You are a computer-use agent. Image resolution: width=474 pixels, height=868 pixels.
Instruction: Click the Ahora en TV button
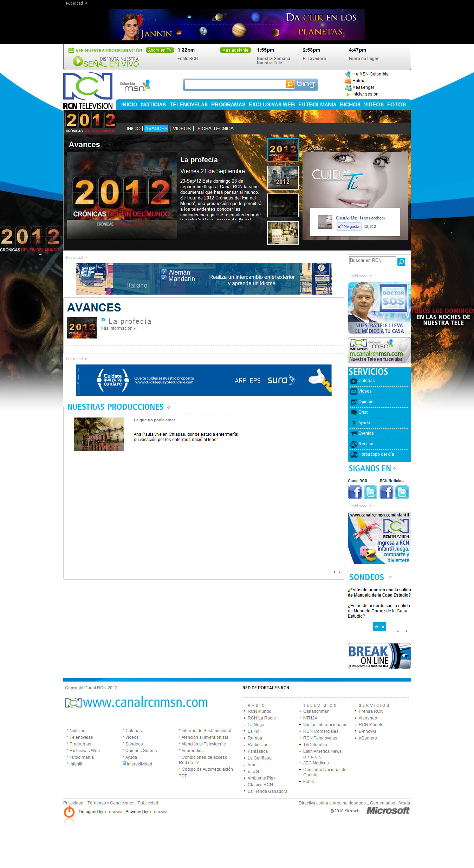tap(160, 50)
